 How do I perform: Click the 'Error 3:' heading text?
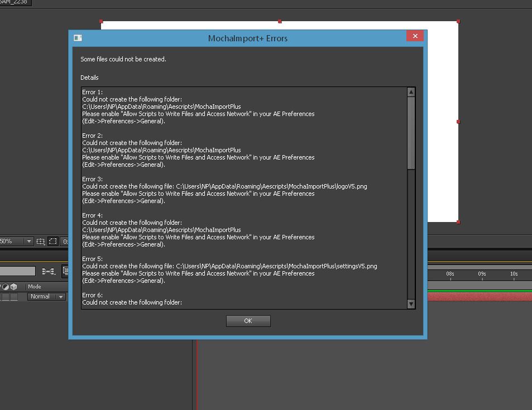pyautogui.click(x=92, y=179)
